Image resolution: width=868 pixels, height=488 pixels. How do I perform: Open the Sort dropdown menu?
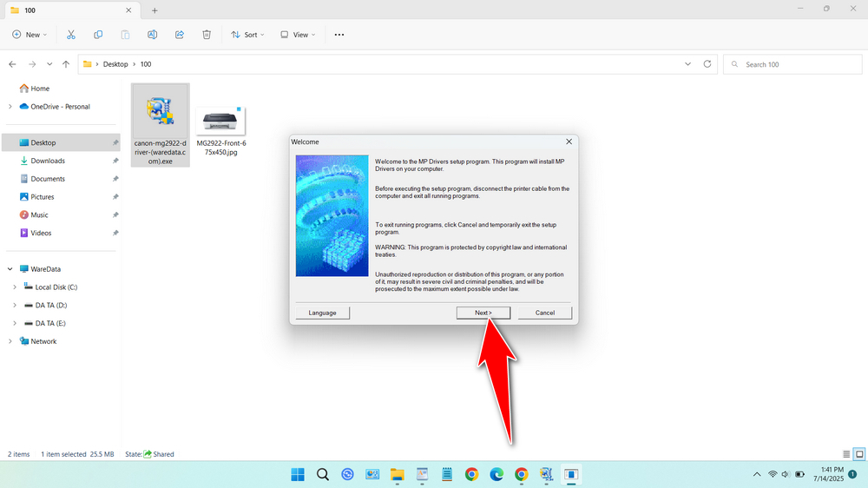[x=247, y=35]
